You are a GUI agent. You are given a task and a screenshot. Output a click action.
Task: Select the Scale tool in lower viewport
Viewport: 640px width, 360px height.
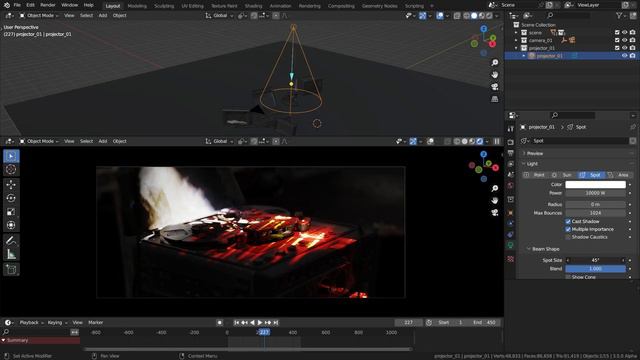click(11, 212)
